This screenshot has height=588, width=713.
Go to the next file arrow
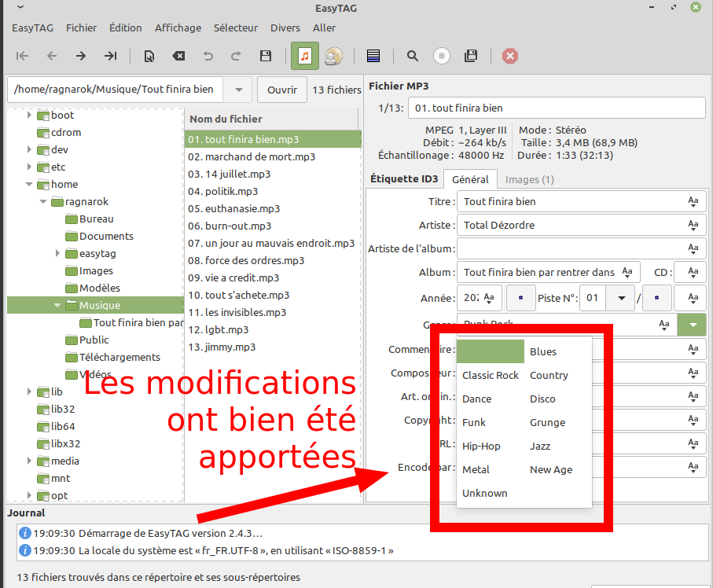pyautogui.click(x=81, y=56)
